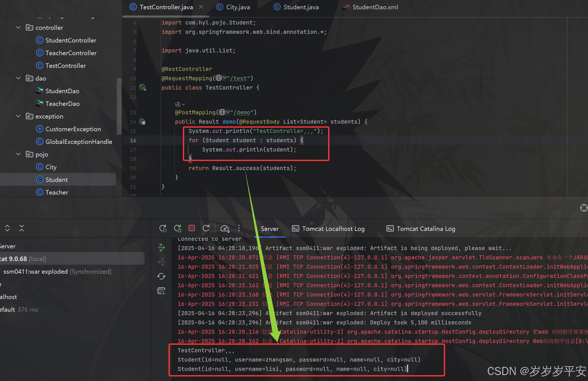The width and height of the screenshot is (588, 381).
Task: Select Teacher class in project tree
Action: pyautogui.click(x=57, y=192)
